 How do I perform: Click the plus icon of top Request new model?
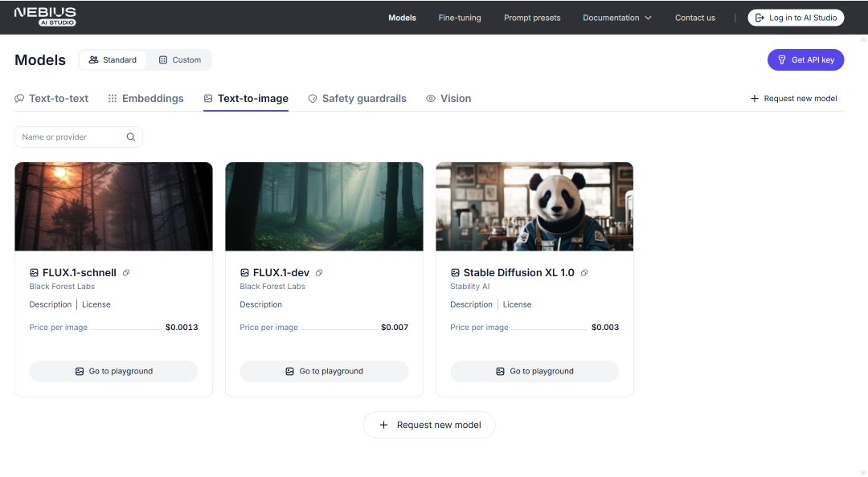[754, 99]
